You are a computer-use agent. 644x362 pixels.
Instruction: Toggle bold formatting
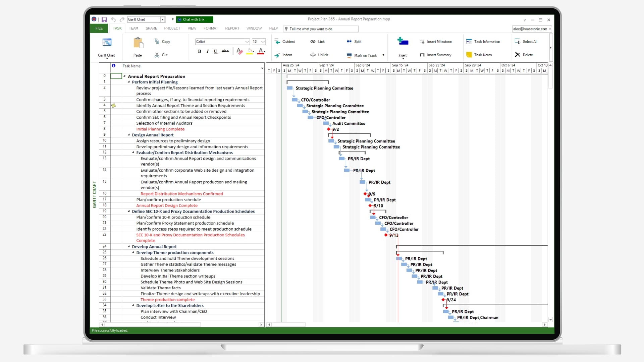(x=199, y=51)
